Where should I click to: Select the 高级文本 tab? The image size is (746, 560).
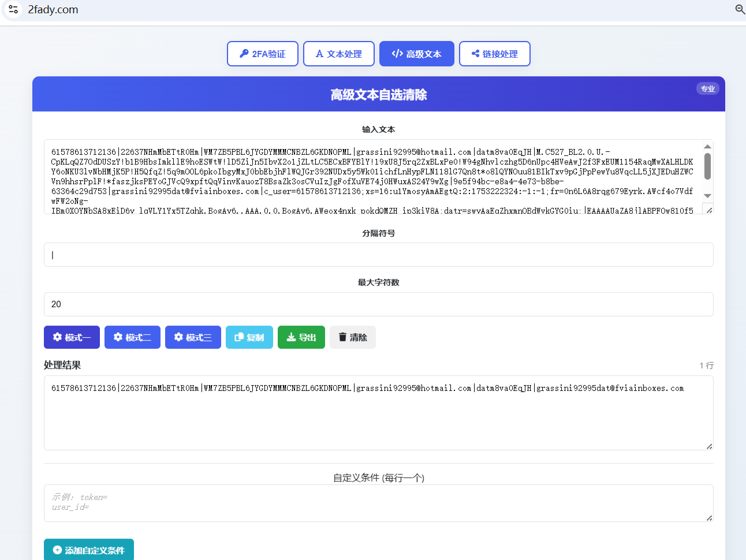click(x=416, y=54)
